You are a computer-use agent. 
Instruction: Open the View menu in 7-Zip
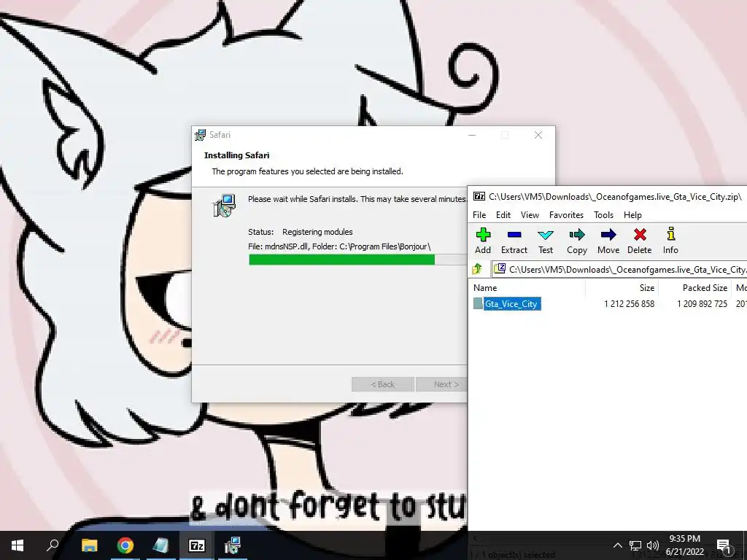pyautogui.click(x=530, y=215)
